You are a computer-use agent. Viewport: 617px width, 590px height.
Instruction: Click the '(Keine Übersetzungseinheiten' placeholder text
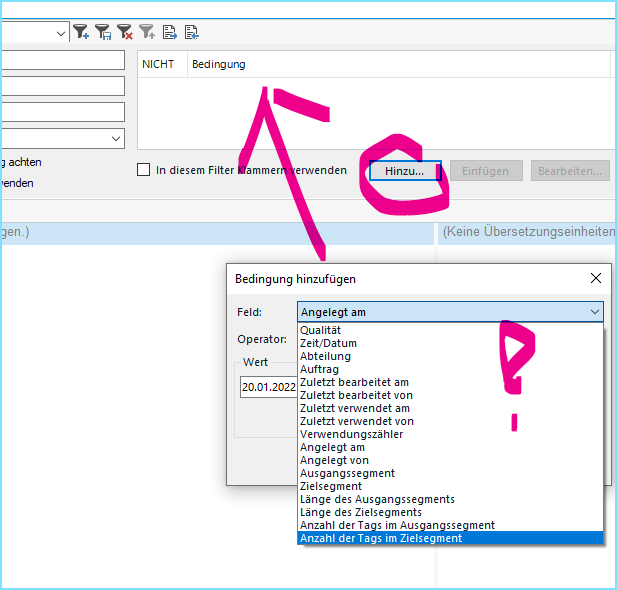529,232
